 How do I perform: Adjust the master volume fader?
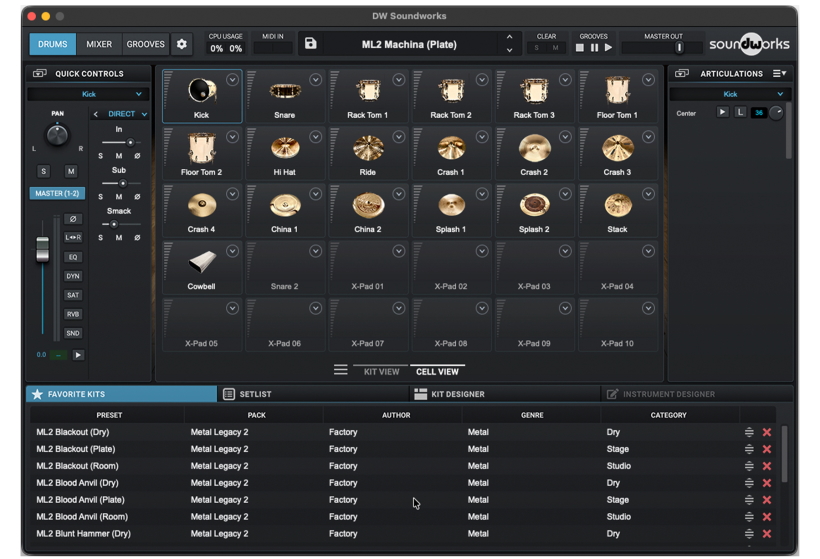click(42, 249)
